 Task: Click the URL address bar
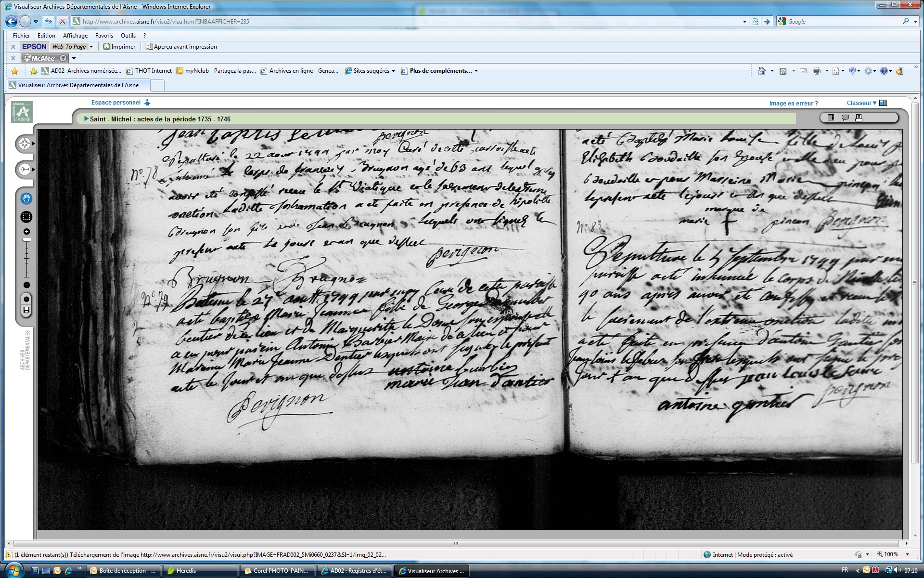tap(409, 22)
